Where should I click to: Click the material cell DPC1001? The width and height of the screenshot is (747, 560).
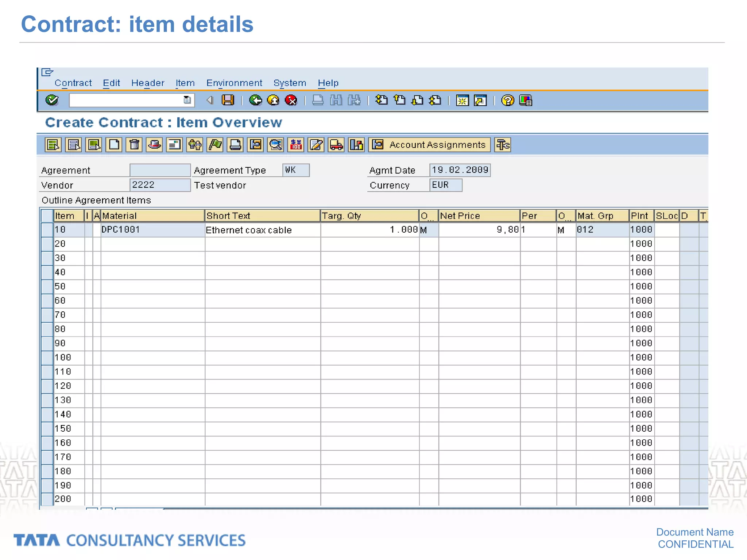152,230
